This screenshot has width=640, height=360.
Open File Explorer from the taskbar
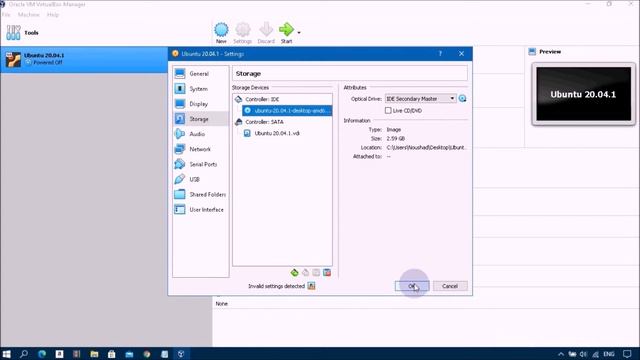(x=94, y=354)
